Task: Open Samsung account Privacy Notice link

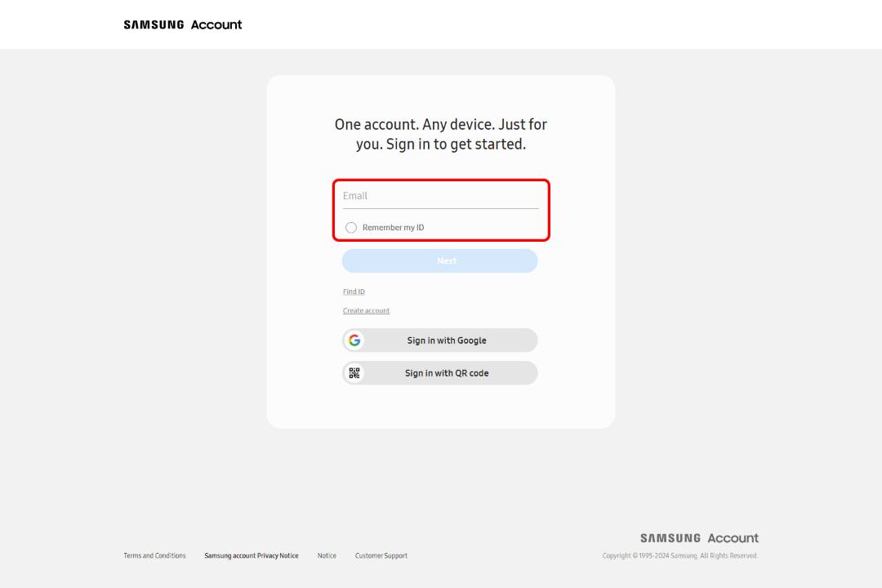Action: [x=252, y=555]
